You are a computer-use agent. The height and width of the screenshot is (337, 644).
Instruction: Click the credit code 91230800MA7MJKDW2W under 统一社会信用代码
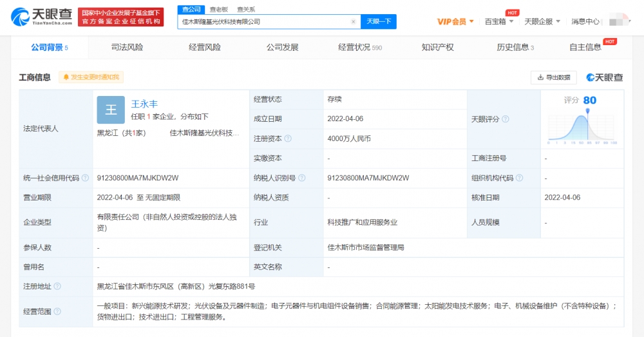point(138,178)
